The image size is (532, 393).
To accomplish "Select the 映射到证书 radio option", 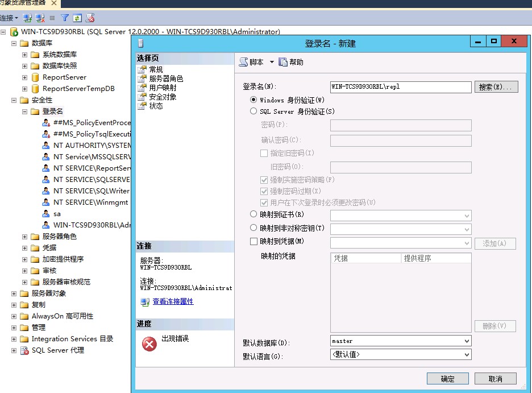I will tap(253, 214).
